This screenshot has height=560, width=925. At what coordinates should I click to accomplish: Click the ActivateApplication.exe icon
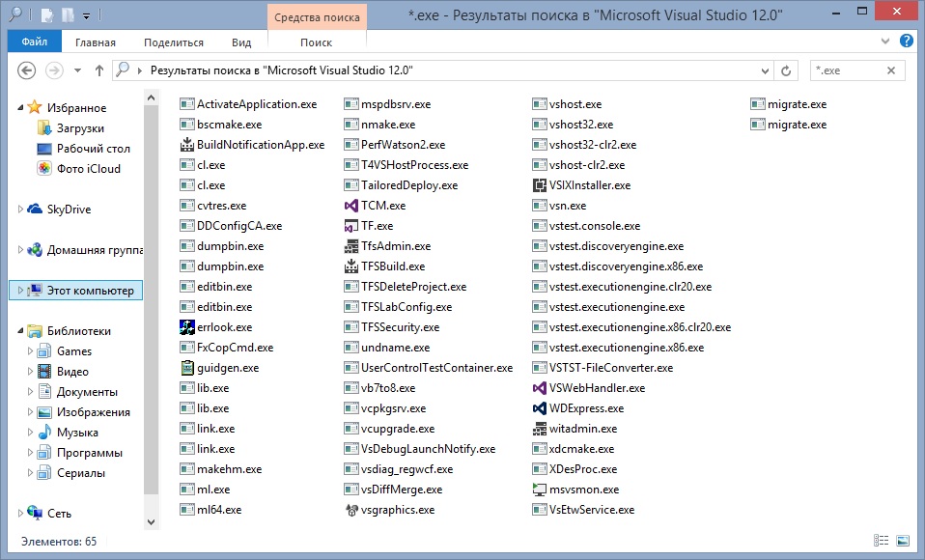point(187,104)
